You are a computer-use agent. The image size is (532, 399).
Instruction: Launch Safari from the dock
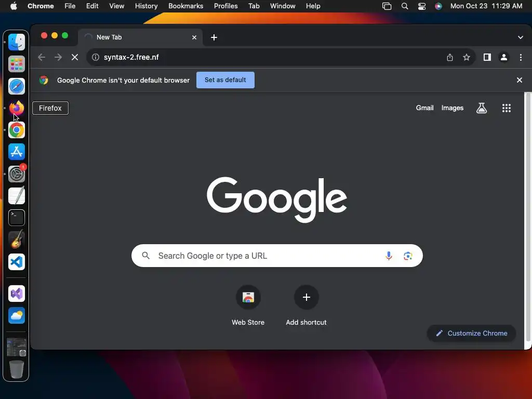coord(16,86)
